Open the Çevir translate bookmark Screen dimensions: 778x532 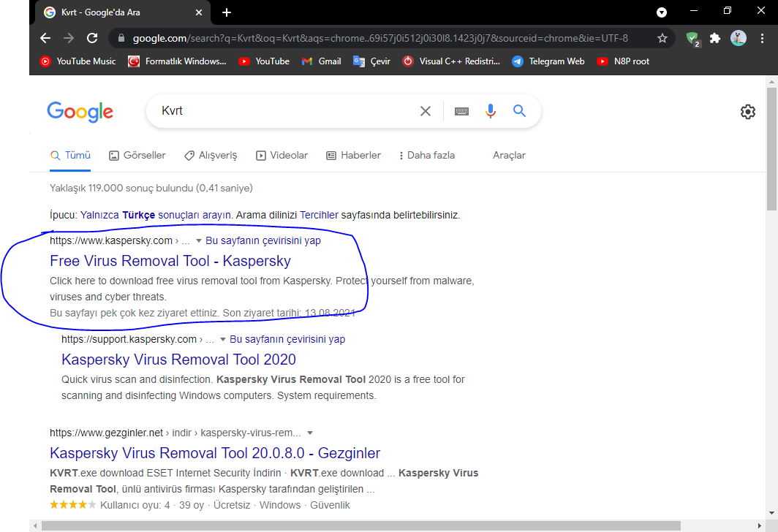tap(371, 61)
